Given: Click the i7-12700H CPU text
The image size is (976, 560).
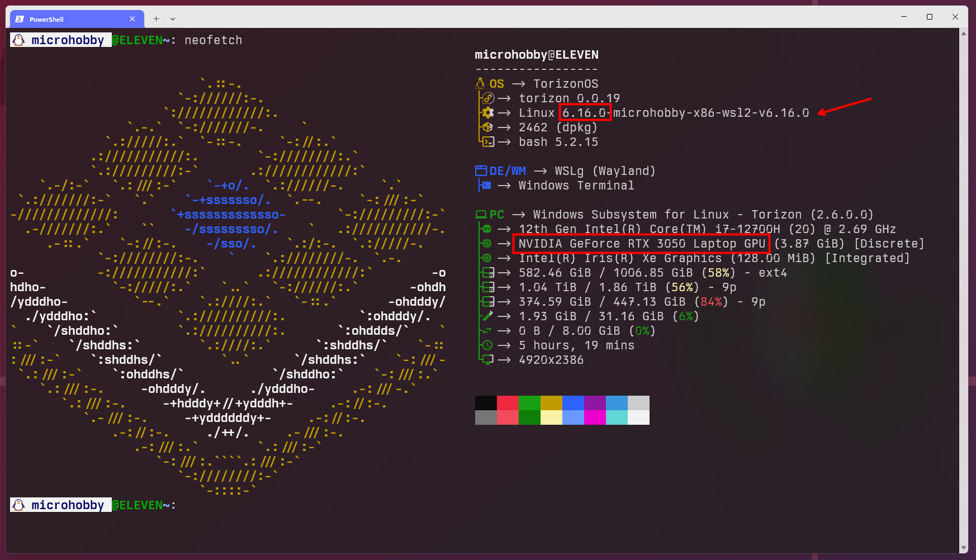Looking at the screenshot, I should 748,229.
